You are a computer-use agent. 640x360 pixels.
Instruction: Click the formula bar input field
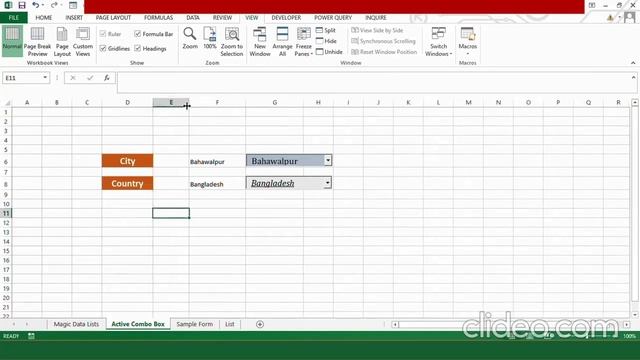pyautogui.click(x=372, y=82)
